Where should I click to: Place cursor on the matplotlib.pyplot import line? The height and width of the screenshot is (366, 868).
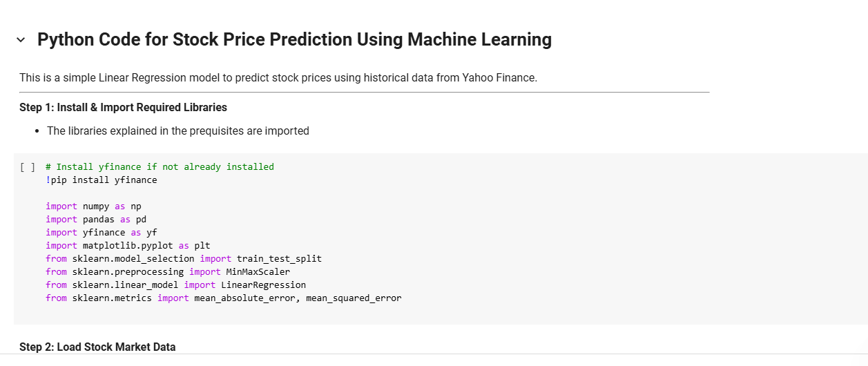click(x=128, y=245)
